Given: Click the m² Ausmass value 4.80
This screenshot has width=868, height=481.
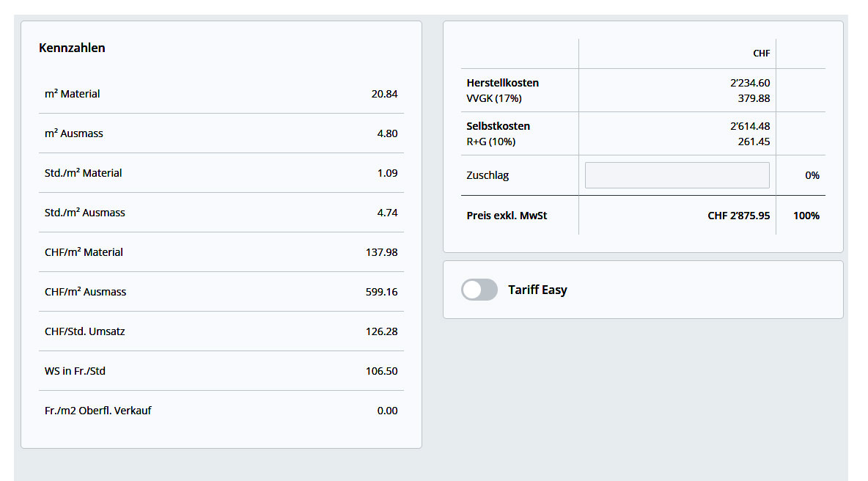Looking at the screenshot, I should click(387, 133).
